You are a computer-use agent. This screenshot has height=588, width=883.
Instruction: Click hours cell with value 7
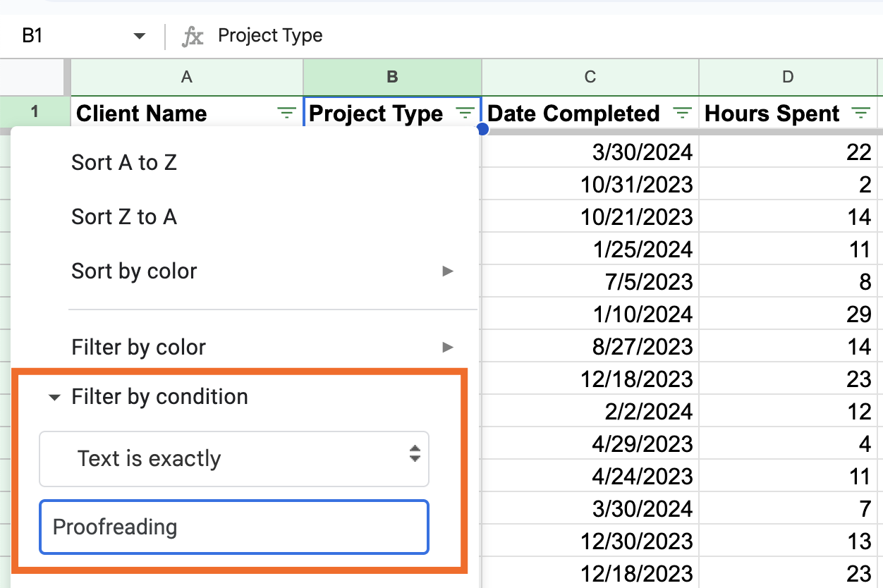point(788,509)
